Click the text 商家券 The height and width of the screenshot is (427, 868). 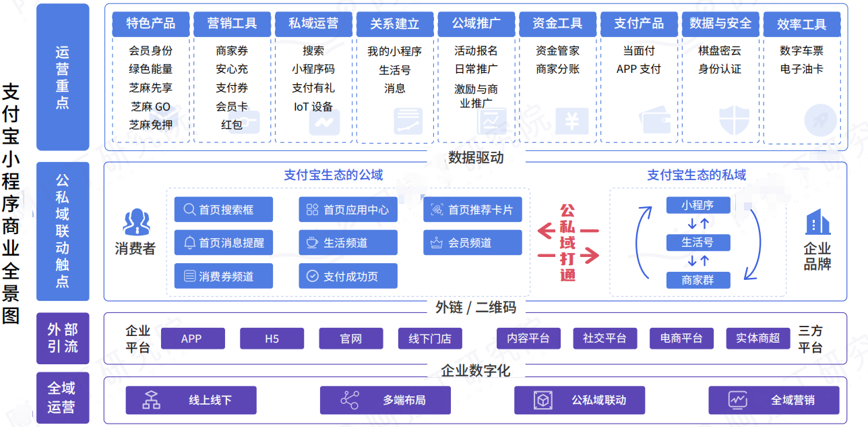(232, 51)
